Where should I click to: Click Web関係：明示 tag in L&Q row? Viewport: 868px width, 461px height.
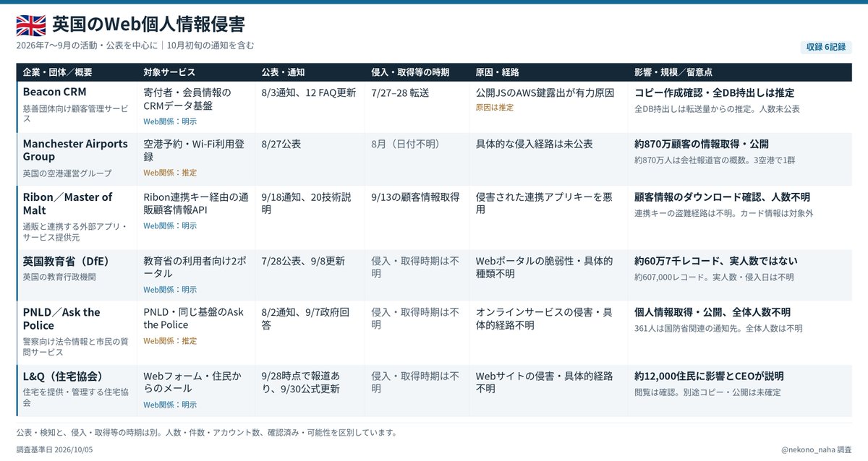tap(170, 405)
